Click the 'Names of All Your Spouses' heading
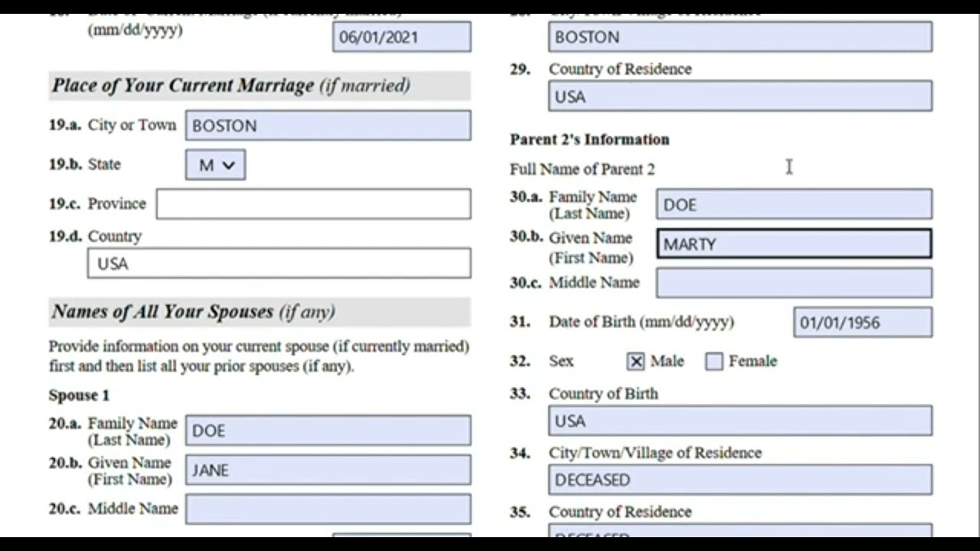The image size is (980, 551). tap(194, 311)
